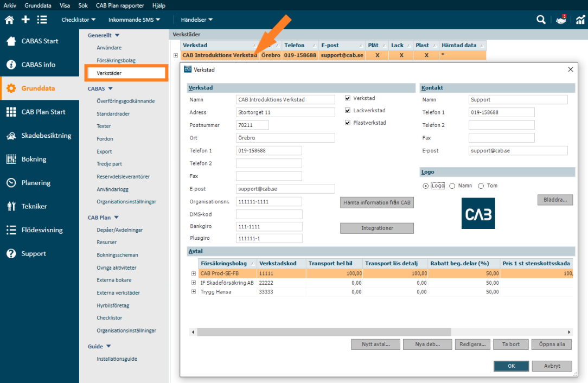Select the Tom radio button
The height and width of the screenshot is (383, 588).
tap(481, 186)
